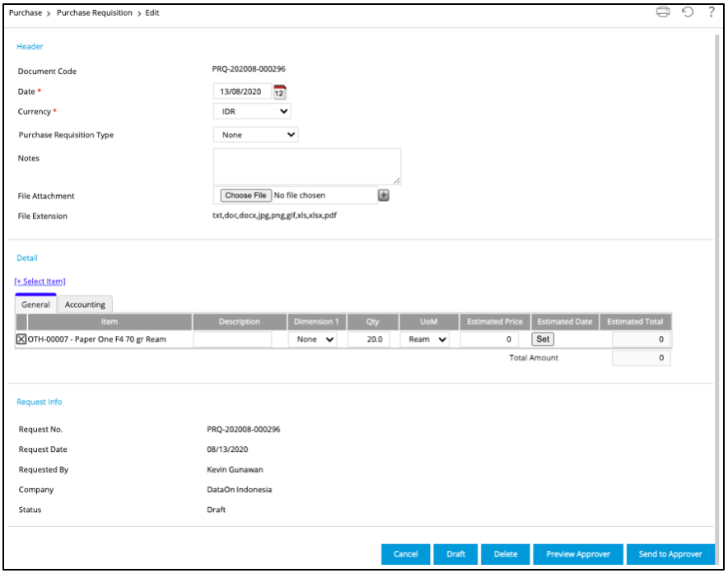Click the Purchase breadcrumb
The height and width of the screenshot is (573, 728).
[26, 12]
